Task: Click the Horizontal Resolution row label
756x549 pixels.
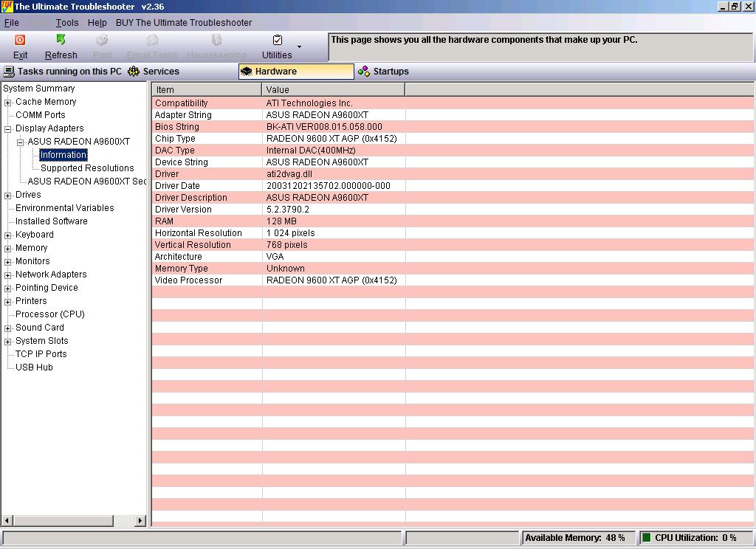Action: 199,232
